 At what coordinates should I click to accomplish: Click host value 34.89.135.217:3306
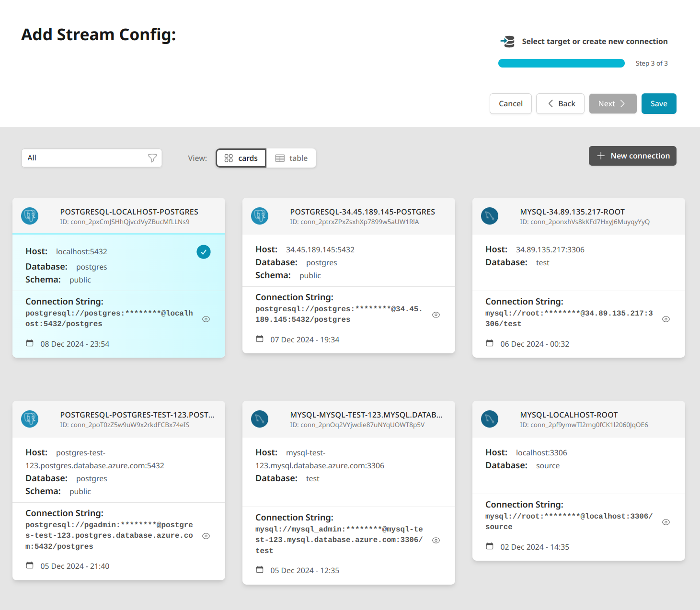point(550,249)
